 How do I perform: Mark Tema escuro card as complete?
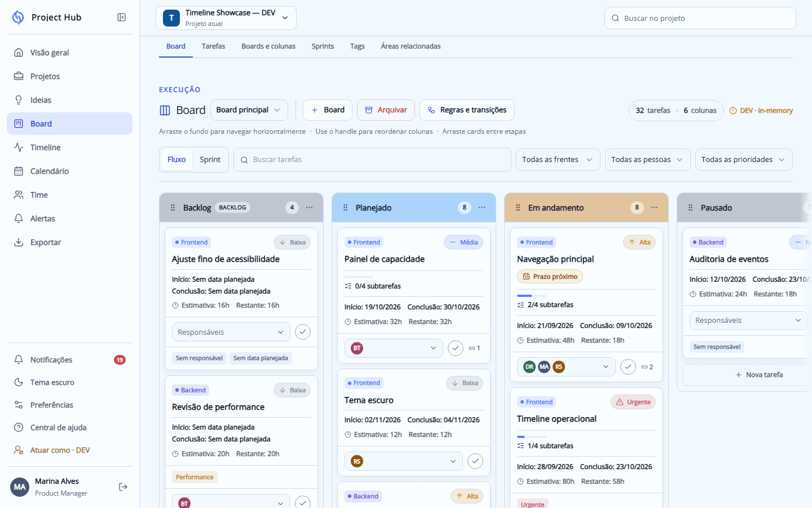point(475,461)
